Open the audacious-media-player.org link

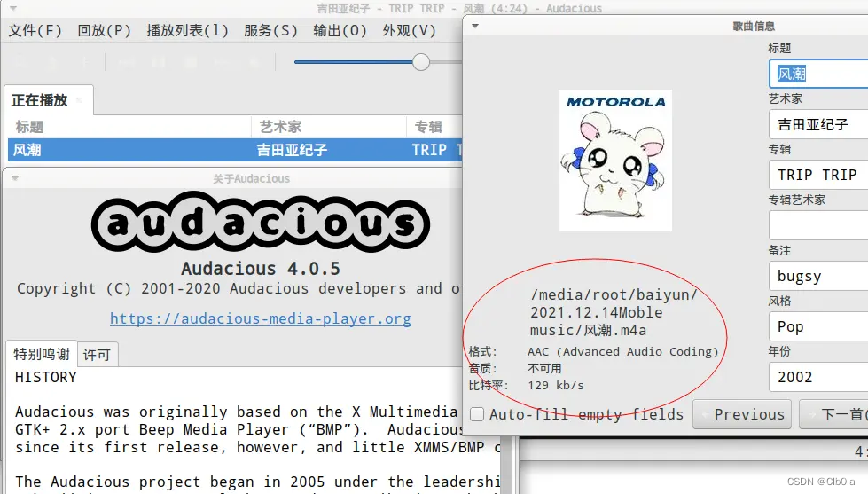(x=260, y=319)
